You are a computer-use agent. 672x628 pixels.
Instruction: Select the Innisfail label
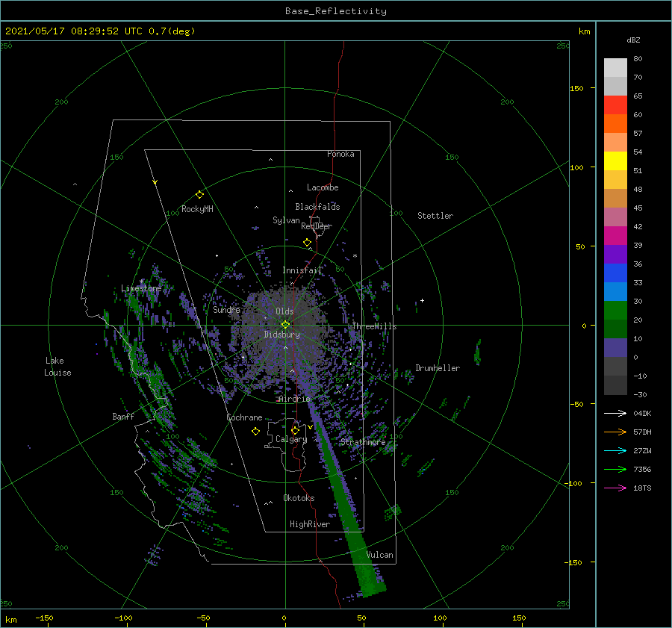302,270
